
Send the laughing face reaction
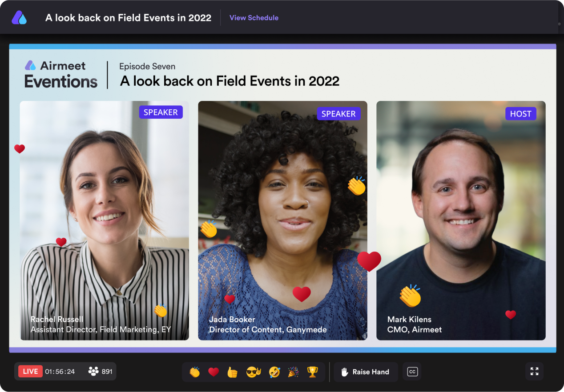[x=274, y=372]
